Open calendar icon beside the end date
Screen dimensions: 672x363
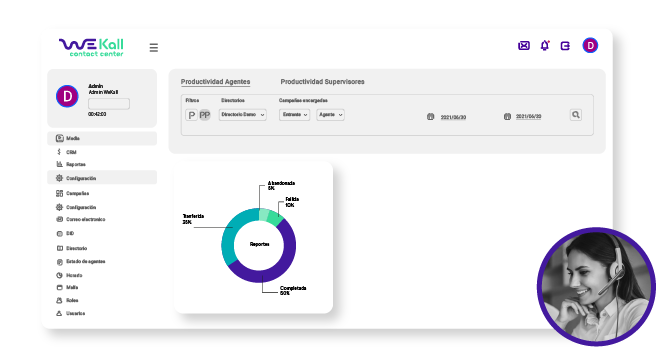(x=507, y=117)
